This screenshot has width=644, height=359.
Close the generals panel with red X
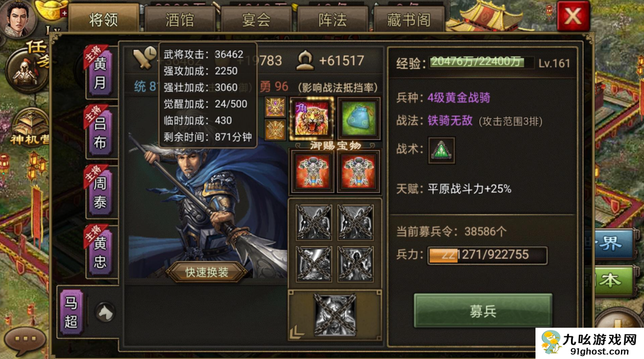tap(573, 16)
